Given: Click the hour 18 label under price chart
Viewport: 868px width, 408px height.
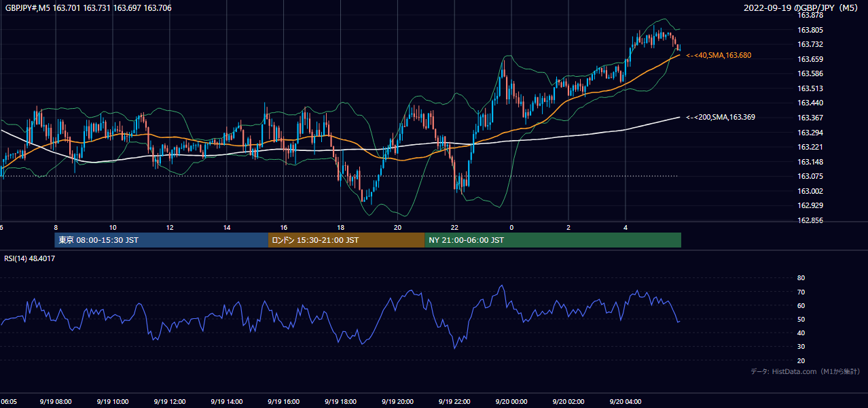Looking at the screenshot, I should click(x=341, y=228).
